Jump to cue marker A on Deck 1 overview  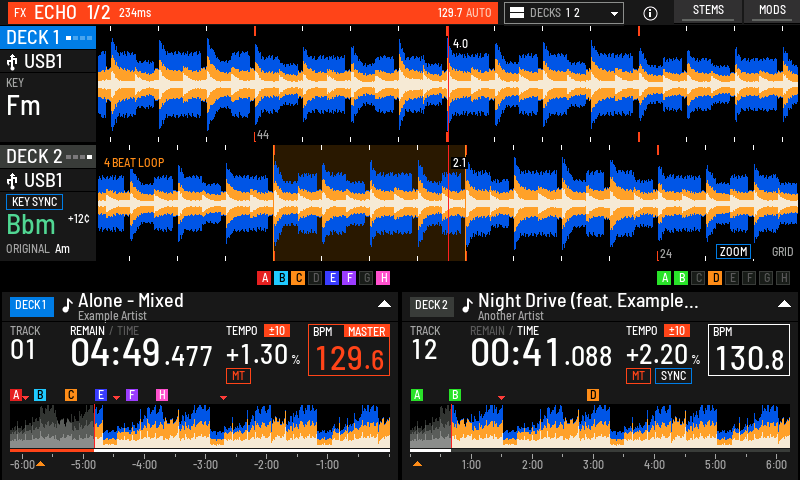tap(16, 395)
